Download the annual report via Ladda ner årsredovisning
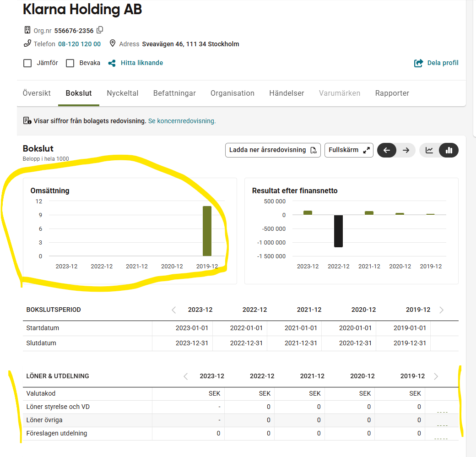The height and width of the screenshot is (457, 476). [273, 150]
